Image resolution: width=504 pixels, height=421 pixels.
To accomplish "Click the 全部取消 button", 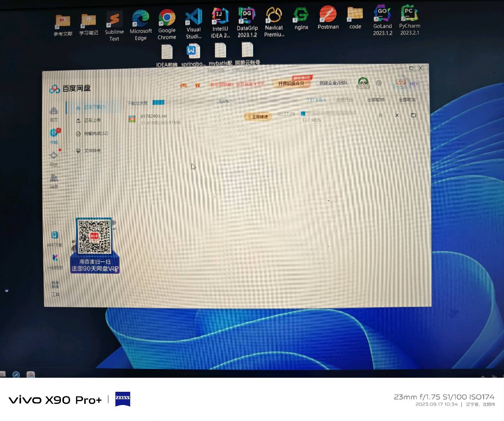I will [406, 100].
